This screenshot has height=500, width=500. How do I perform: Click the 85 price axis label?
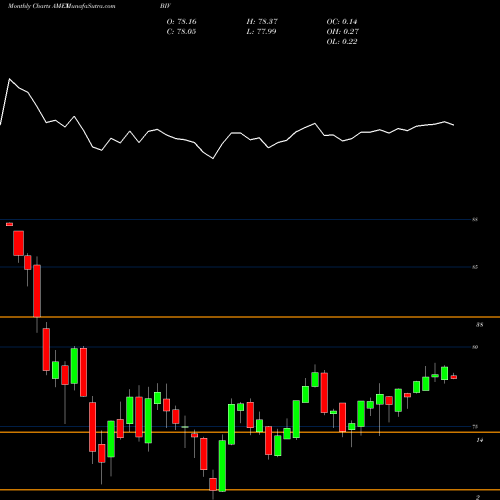(x=475, y=267)
